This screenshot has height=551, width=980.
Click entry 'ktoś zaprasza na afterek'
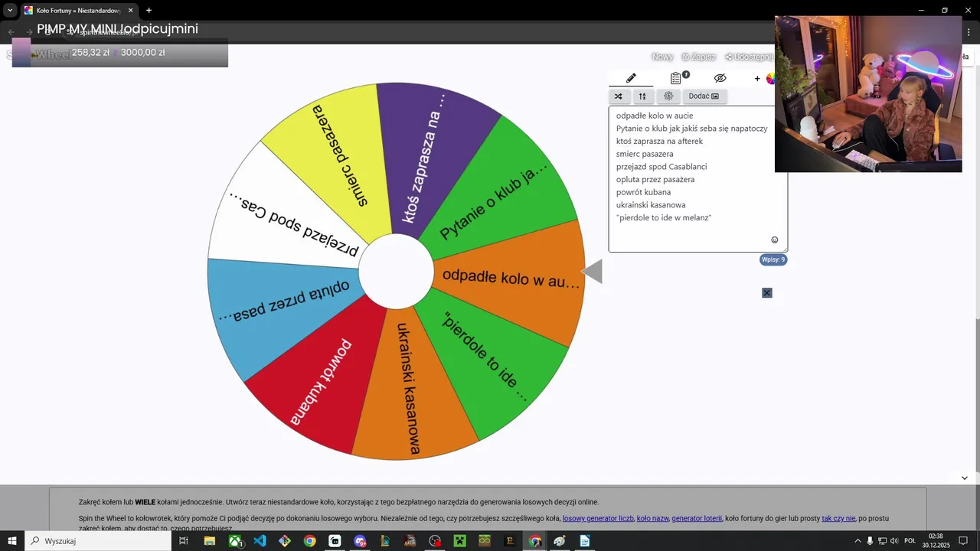(659, 141)
